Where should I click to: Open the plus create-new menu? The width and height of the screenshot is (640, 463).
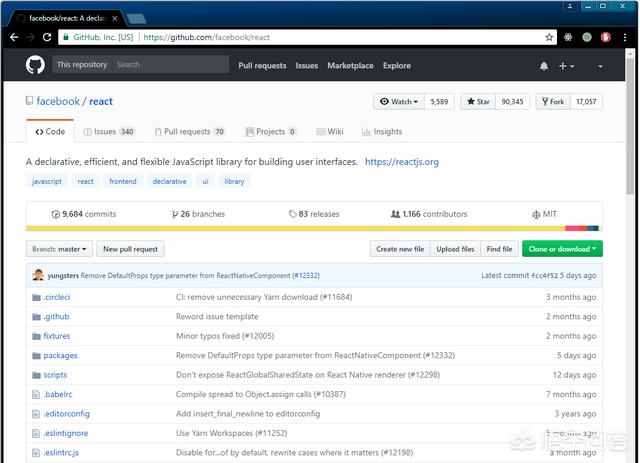tap(566, 66)
